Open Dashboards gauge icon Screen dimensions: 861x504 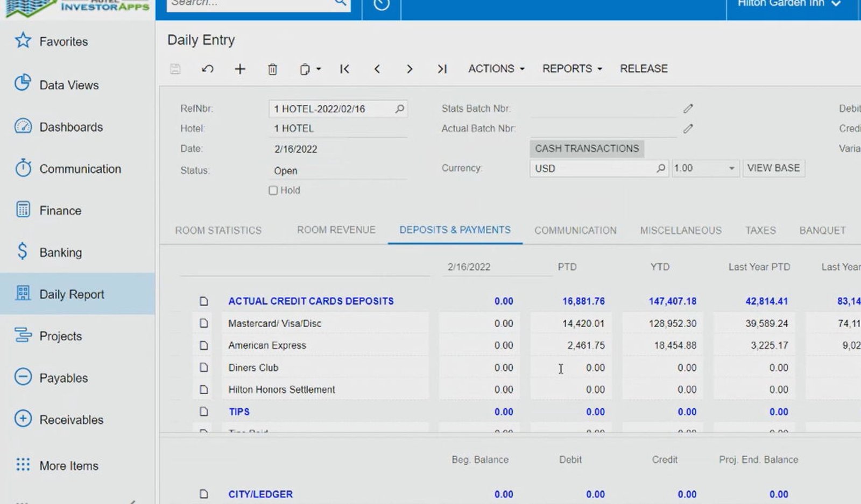[x=23, y=126]
